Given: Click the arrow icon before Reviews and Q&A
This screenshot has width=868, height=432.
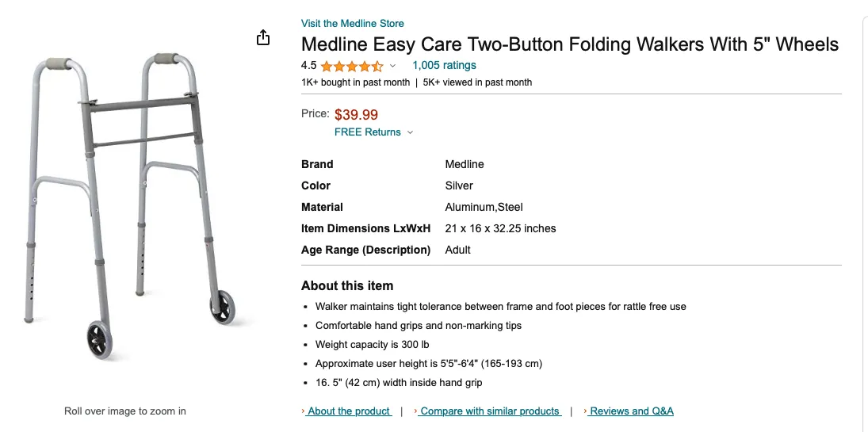Looking at the screenshot, I should pos(586,411).
